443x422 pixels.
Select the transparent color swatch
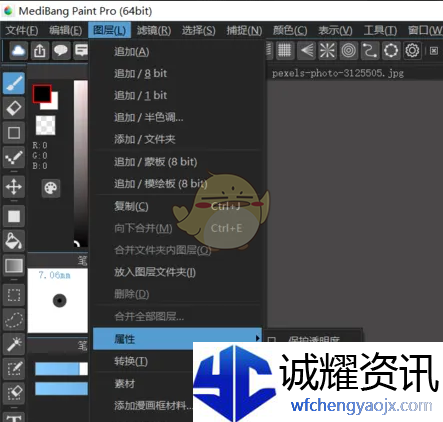(46, 125)
